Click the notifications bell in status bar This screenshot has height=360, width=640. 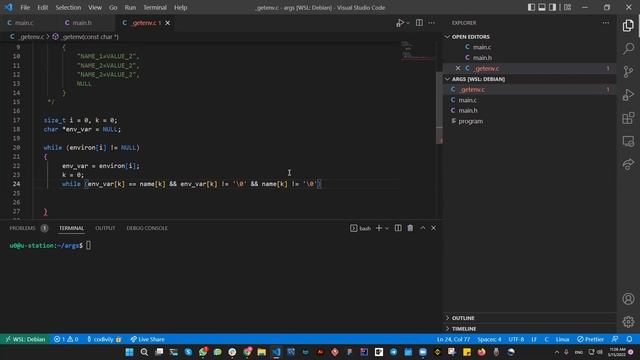pyautogui.click(x=629, y=339)
